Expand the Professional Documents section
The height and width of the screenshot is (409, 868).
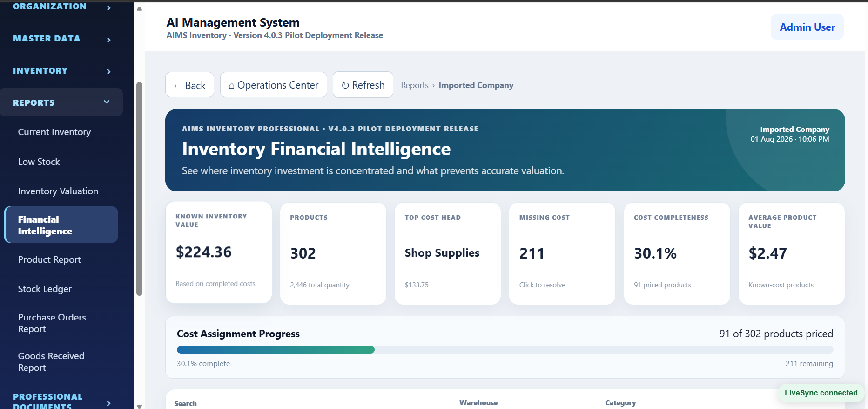coord(61,401)
